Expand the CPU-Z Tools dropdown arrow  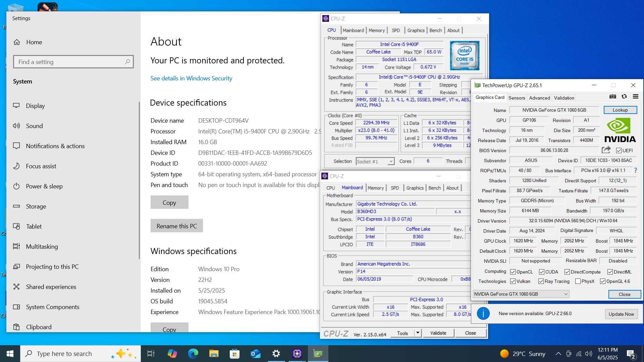pos(418,333)
